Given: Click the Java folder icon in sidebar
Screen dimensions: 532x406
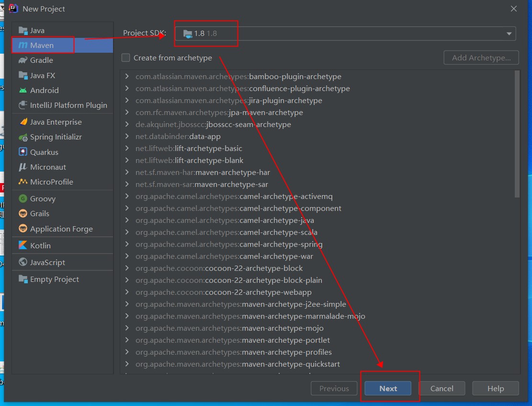Looking at the screenshot, I should 23,31.
